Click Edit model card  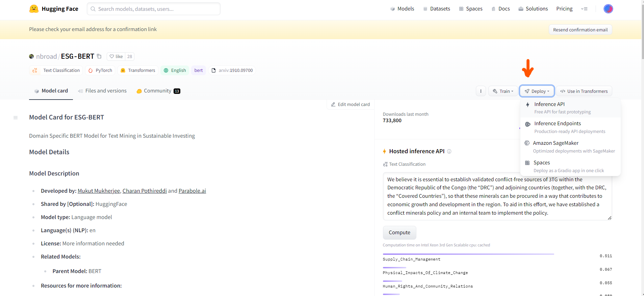coord(351,105)
